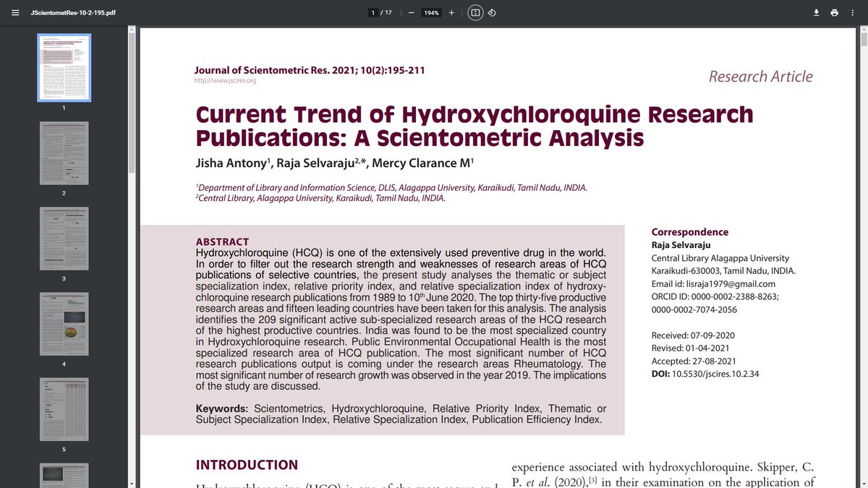
Task: Click the Correspondence heading
Action: [x=690, y=232]
